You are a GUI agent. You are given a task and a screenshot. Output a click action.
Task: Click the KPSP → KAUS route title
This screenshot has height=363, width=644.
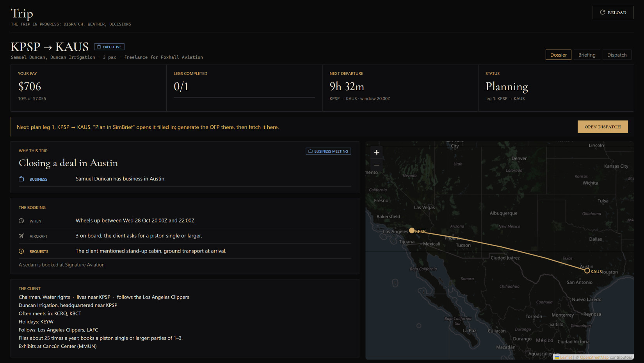point(50,47)
